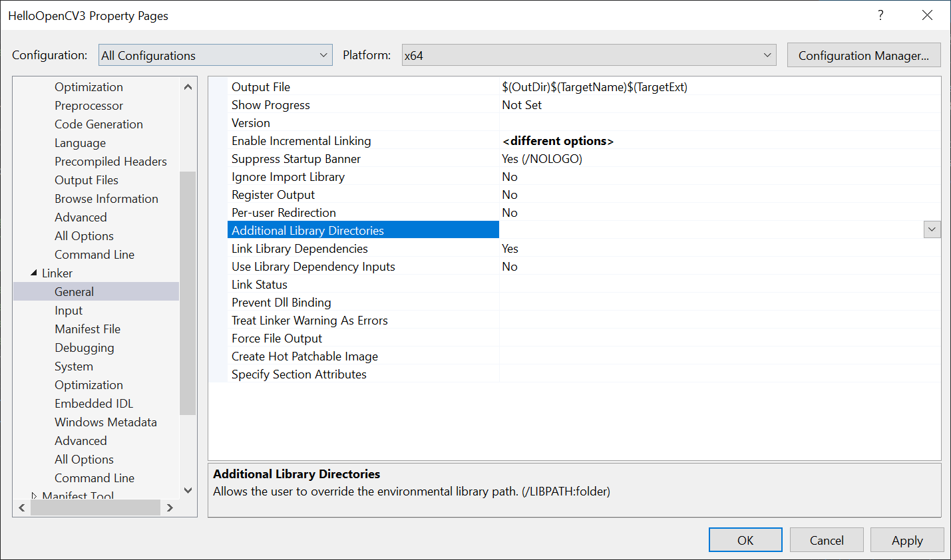Select the Optimization item directly above Preprocessor
This screenshot has height=560, width=951.
click(x=89, y=87)
